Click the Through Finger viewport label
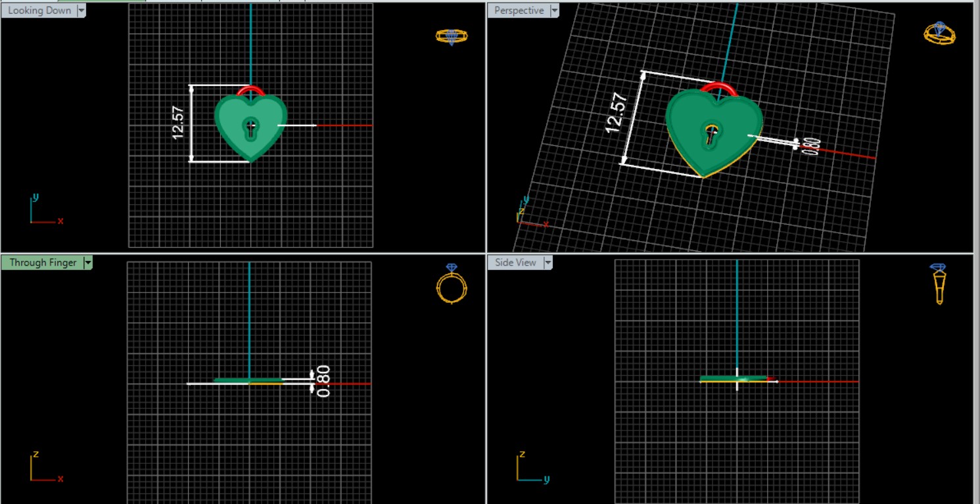The image size is (980, 504). [x=43, y=263]
